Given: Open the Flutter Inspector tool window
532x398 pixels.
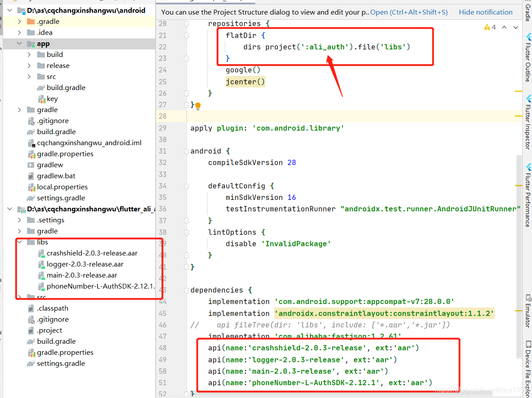Looking at the screenshot, I should [527, 121].
